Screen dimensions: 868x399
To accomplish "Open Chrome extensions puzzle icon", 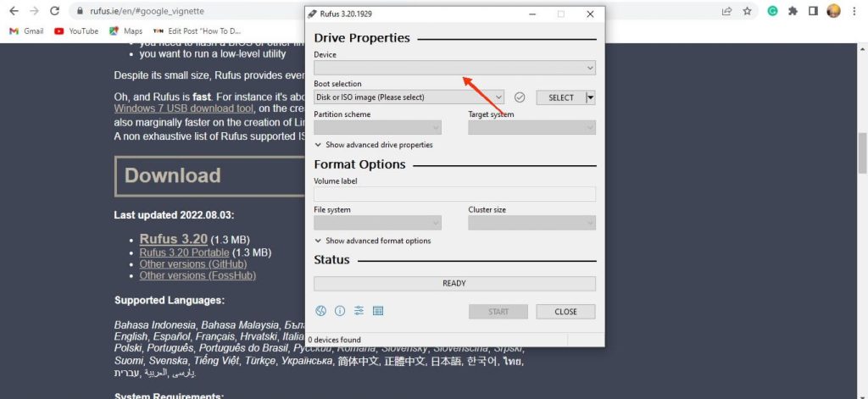I will [x=793, y=11].
